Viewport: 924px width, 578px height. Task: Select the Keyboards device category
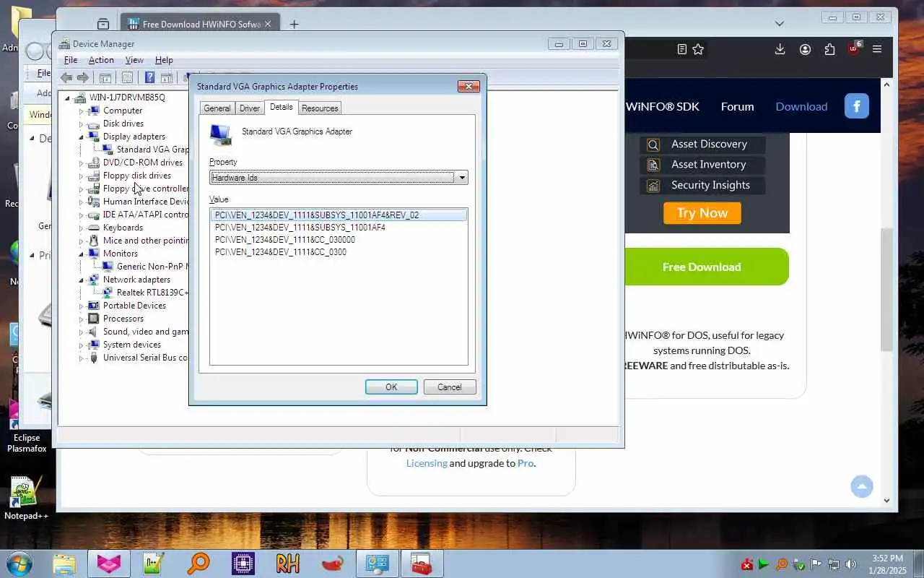pyautogui.click(x=123, y=228)
